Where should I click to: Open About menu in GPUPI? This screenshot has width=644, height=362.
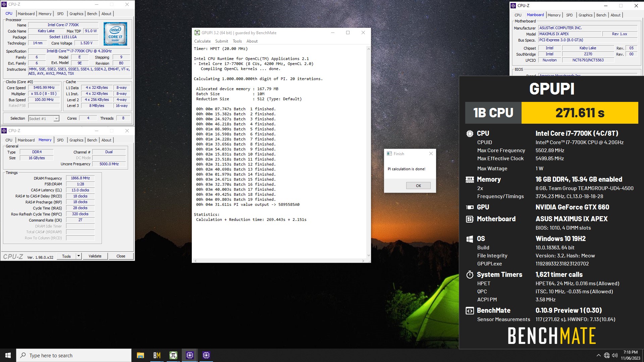pyautogui.click(x=252, y=41)
